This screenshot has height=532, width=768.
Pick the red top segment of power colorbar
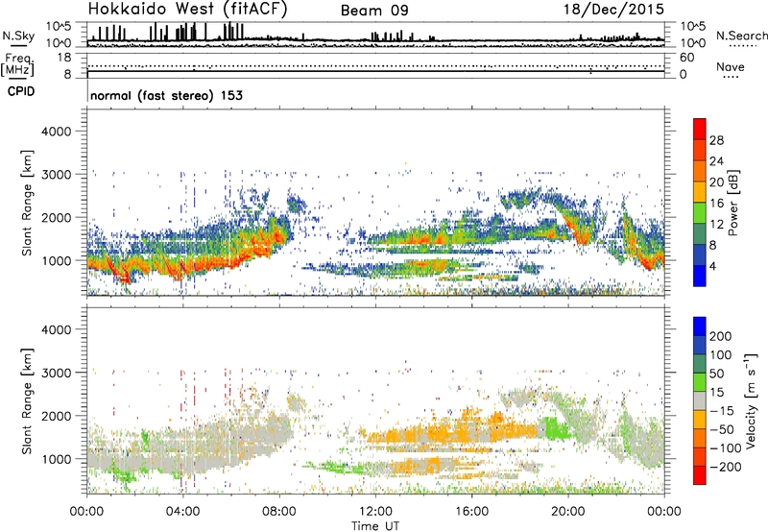point(700,130)
